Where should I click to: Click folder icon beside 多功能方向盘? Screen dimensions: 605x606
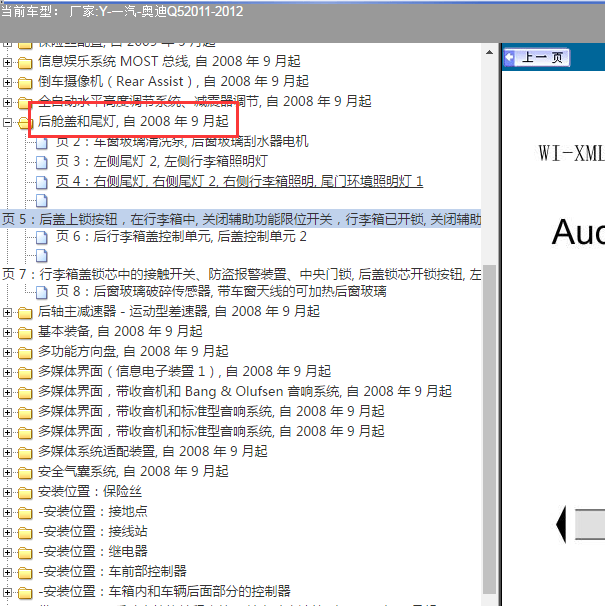click(25, 352)
